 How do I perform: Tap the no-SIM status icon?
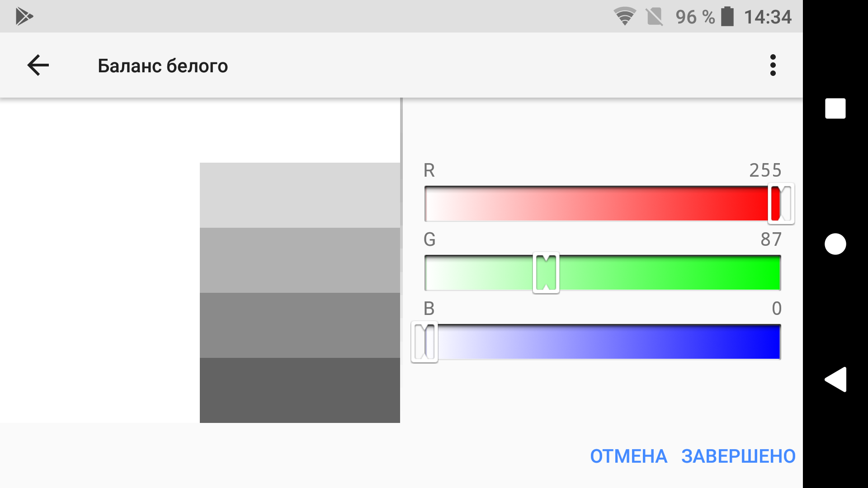[x=654, y=17]
